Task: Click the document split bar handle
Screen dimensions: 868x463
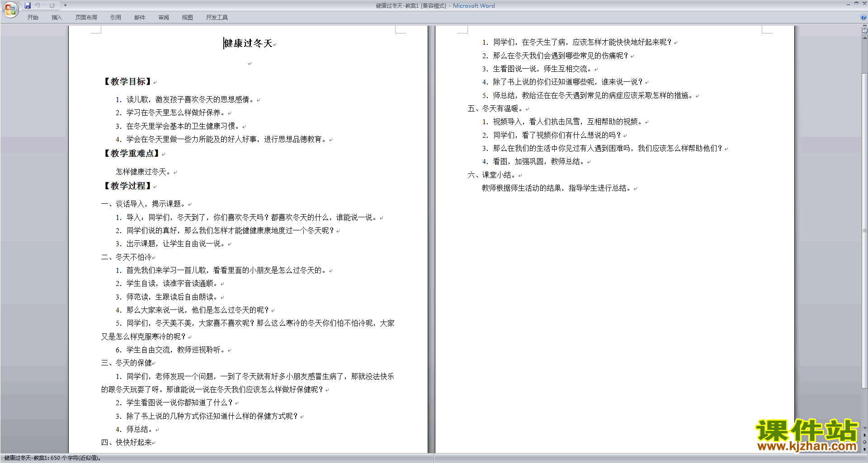Action: [x=864, y=26]
